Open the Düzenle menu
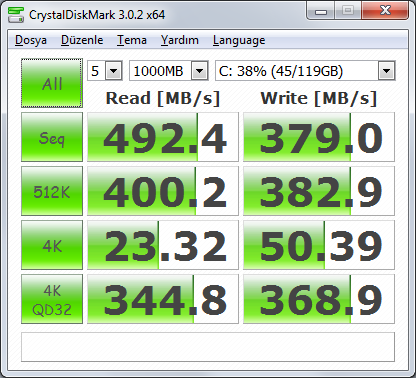Screen dimensions: 416x378 point(82,40)
